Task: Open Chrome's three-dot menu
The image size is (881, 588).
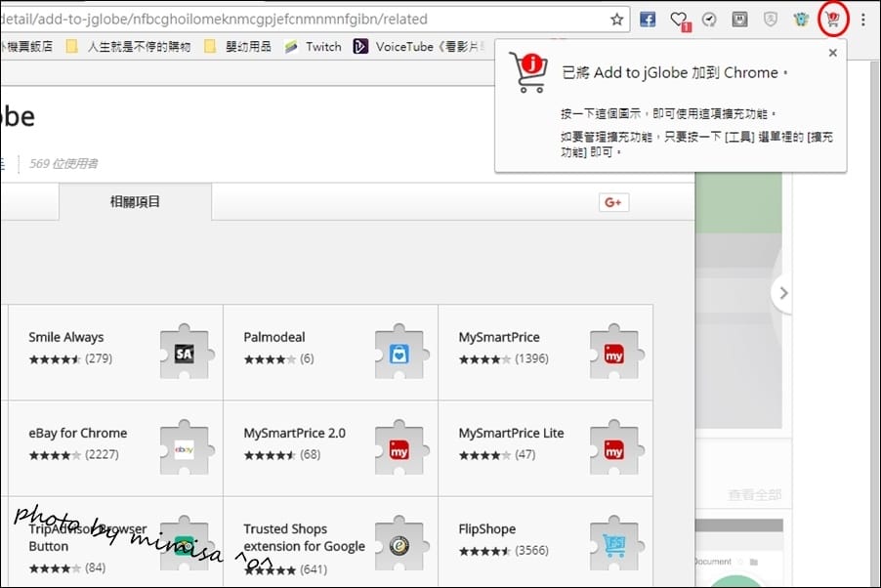Action: point(862,19)
